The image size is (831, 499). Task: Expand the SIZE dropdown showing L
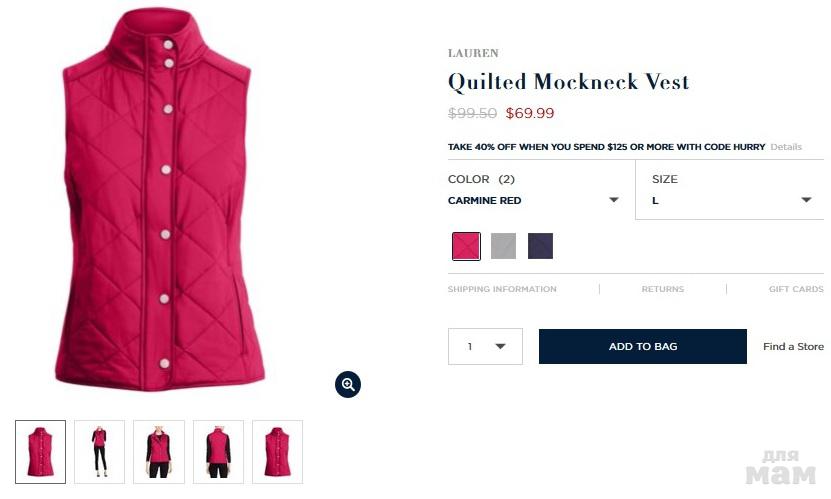732,190
